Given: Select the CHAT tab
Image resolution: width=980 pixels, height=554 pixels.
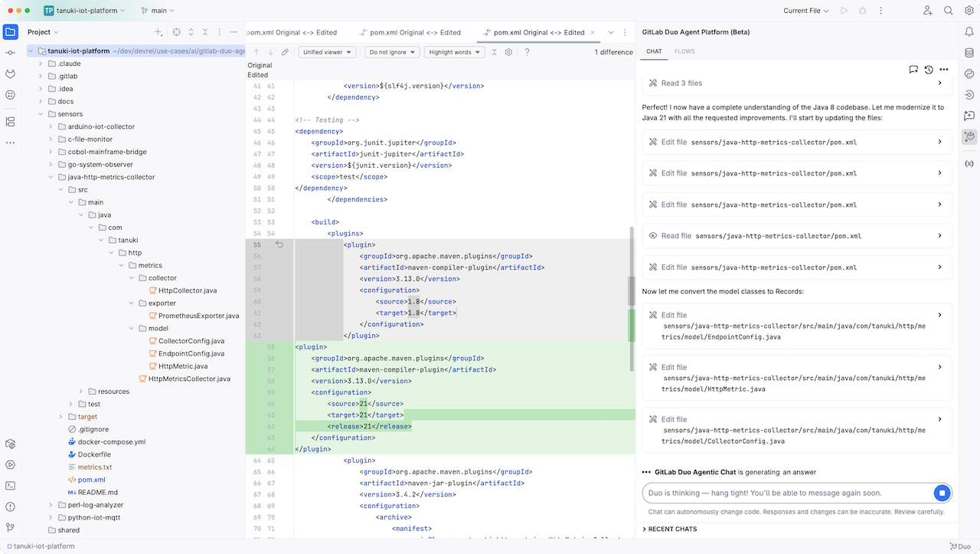Looking at the screenshot, I should [654, 51].
